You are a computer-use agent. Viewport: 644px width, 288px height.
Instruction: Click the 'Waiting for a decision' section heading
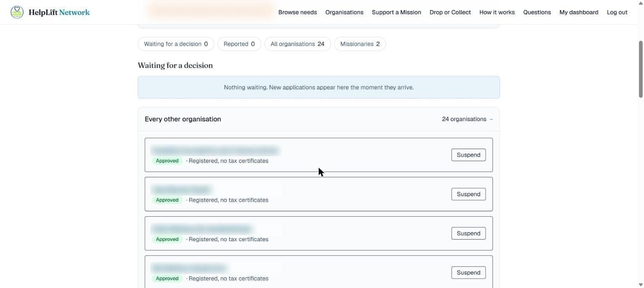tap(175, 65)
